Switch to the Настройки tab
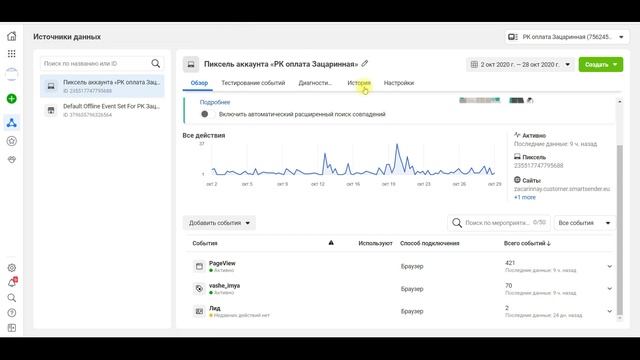The image size is (640, 360). [399, 83]
